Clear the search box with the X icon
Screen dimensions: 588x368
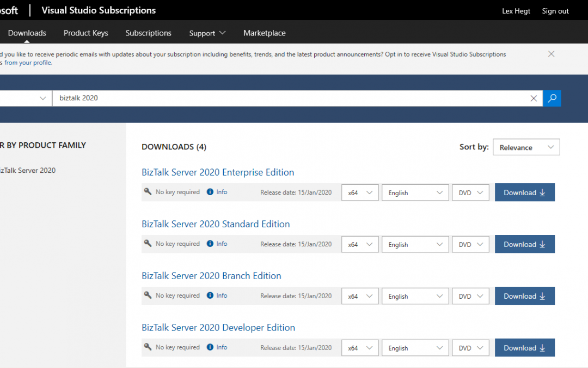point(533,98)
